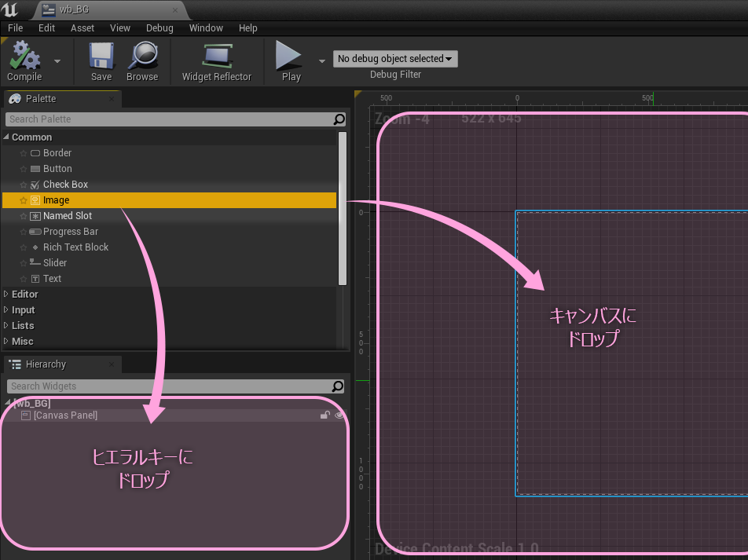Open Play mode options dropdown arrow
The width and height of the screenshot is (748, 560).
[322, 61]
